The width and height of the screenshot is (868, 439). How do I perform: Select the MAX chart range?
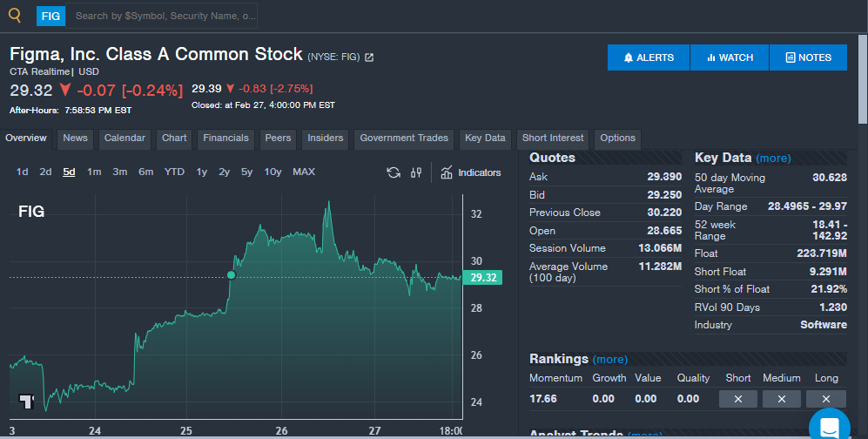tap(304, 172)
